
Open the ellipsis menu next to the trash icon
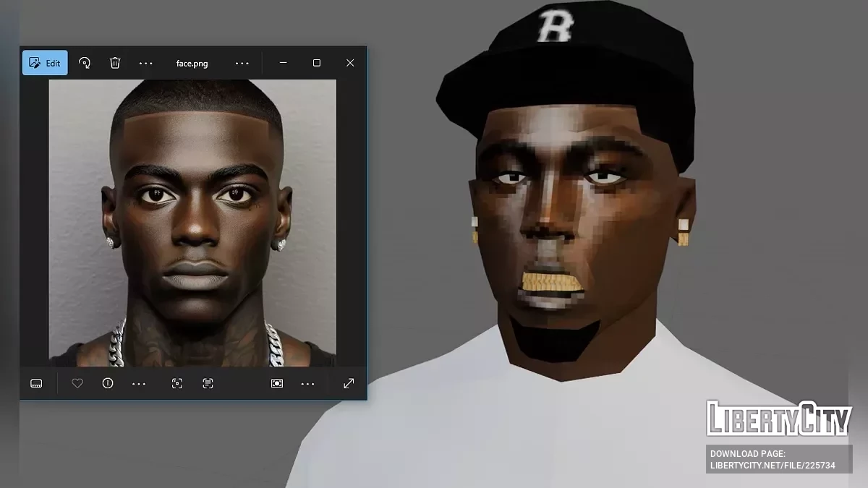[145, 63]
